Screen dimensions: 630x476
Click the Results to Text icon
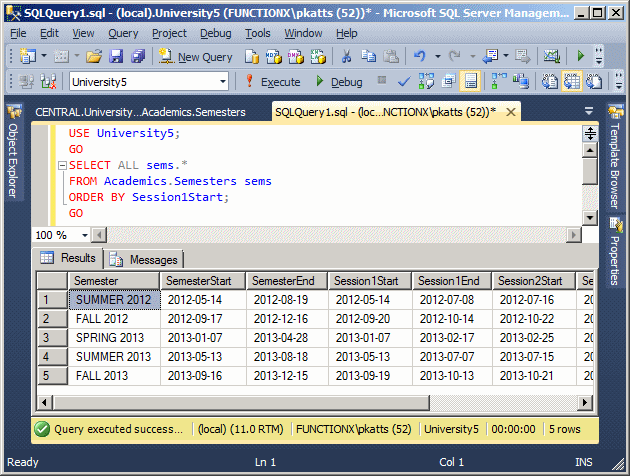550,82
